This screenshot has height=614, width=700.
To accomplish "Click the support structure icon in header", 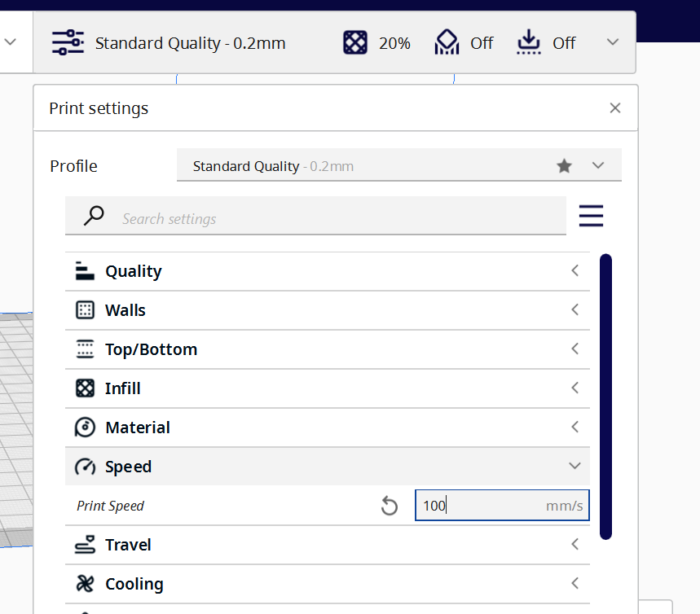I will point(447,42).
